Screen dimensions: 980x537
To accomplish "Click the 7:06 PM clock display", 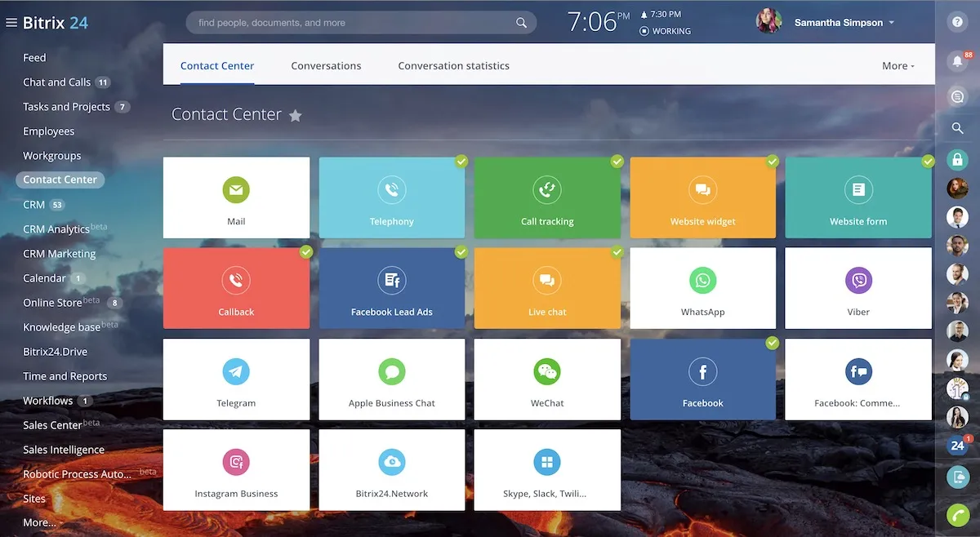I will [599, 22].
